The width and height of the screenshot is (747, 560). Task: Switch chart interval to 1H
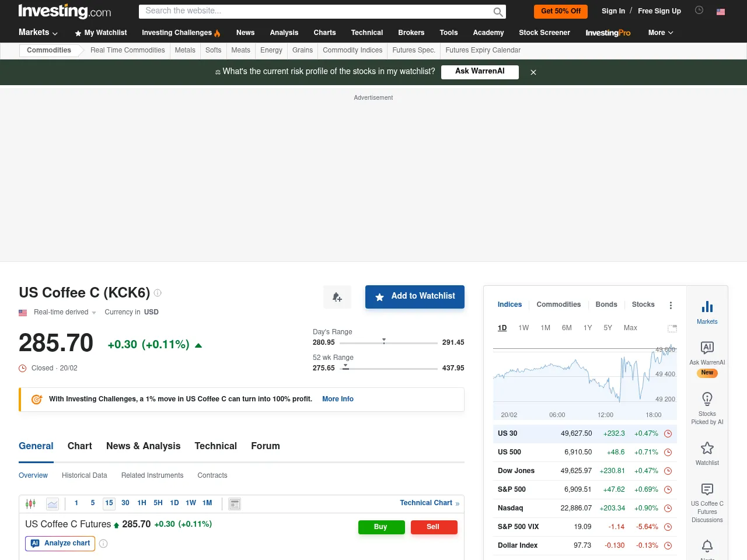[x=141, y=503]
